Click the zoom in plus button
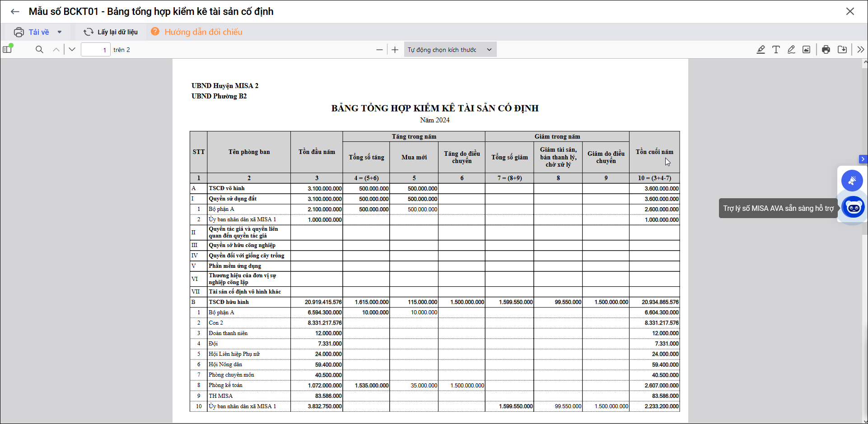Image resolution: width=868 pixels, height=424 pixels. [395, 50]
